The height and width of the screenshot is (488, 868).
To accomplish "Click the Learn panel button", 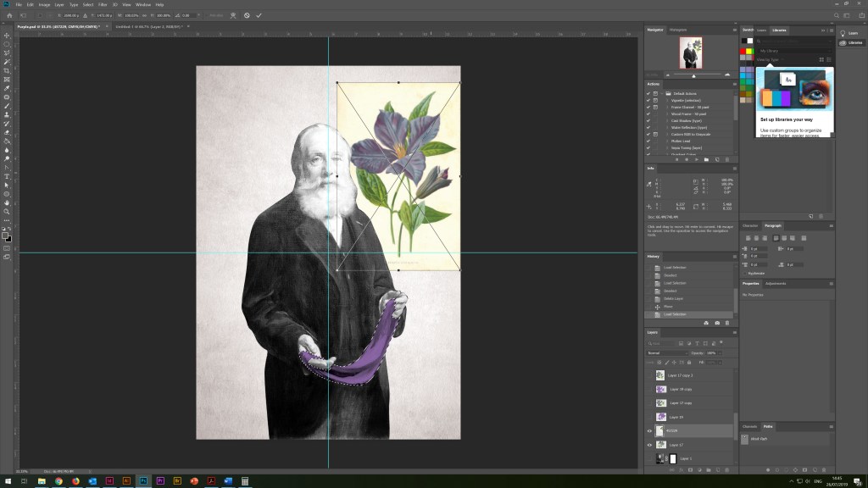I will coord(849,33).
